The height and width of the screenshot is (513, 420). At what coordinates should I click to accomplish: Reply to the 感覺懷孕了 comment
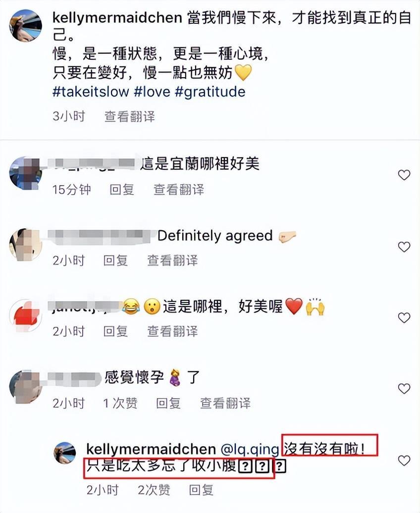pos(168,403)
